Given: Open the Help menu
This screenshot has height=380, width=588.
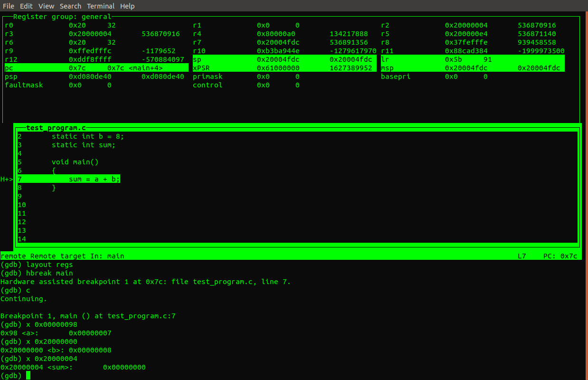Looking at the screenshot, I should tap(127, 6).
